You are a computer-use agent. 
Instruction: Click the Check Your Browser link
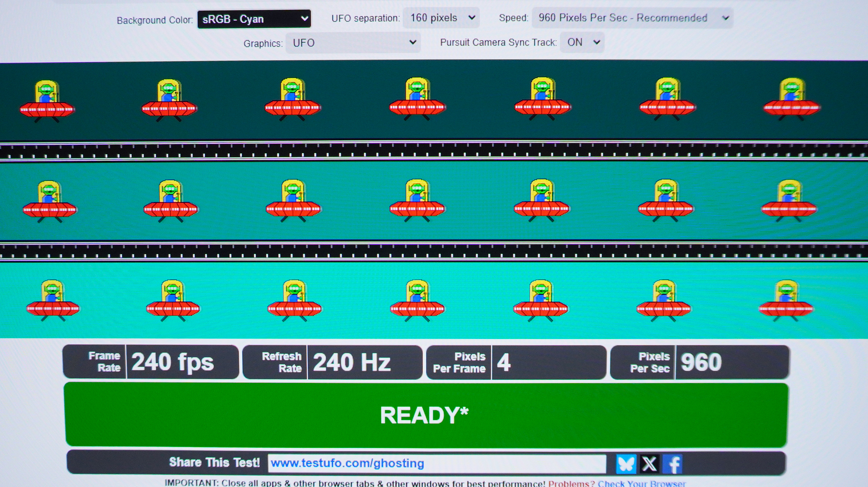pyautogui.click(x=641, y=483)
